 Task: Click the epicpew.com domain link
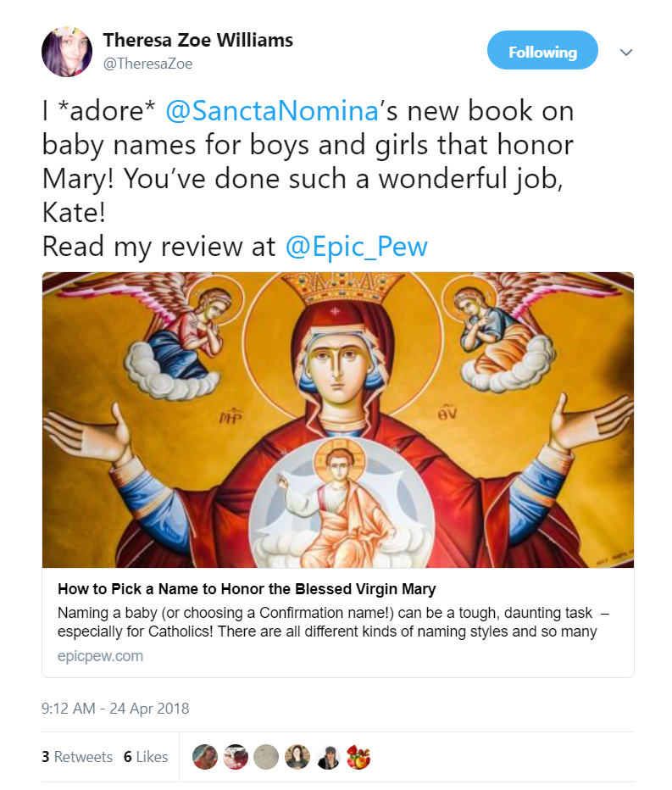click(x=100, y=655)
